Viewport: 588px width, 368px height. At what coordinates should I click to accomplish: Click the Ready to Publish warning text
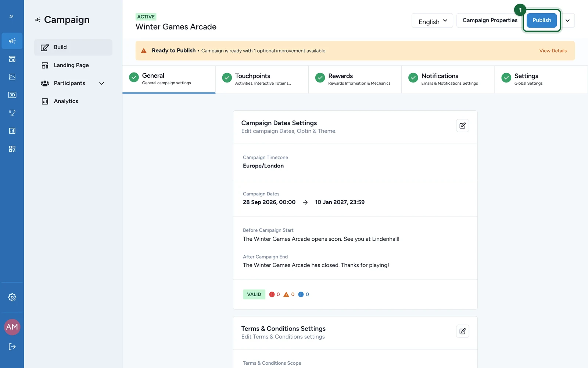pos(174,50)
